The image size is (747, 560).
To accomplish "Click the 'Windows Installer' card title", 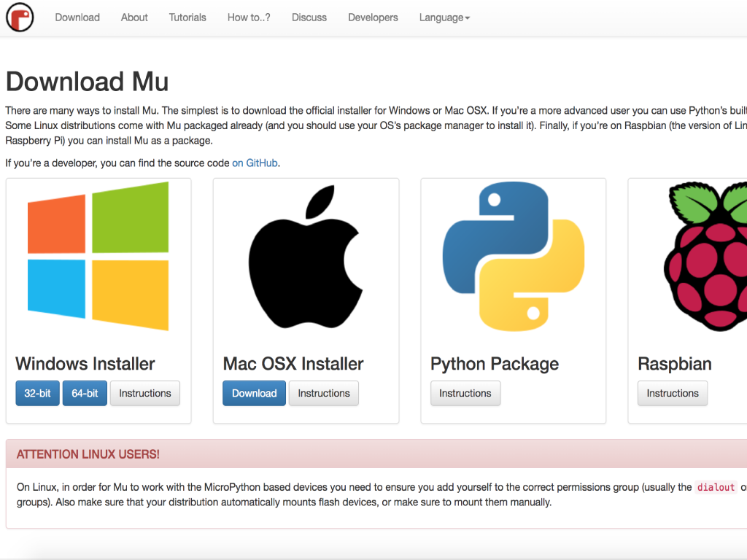I will [x=85, y=364].
